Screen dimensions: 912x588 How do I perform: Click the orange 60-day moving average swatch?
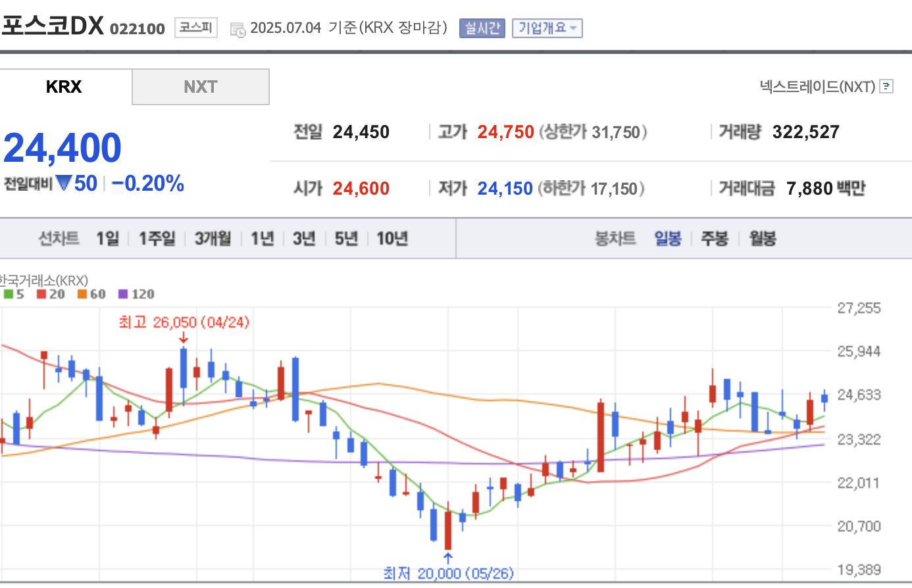82,294
